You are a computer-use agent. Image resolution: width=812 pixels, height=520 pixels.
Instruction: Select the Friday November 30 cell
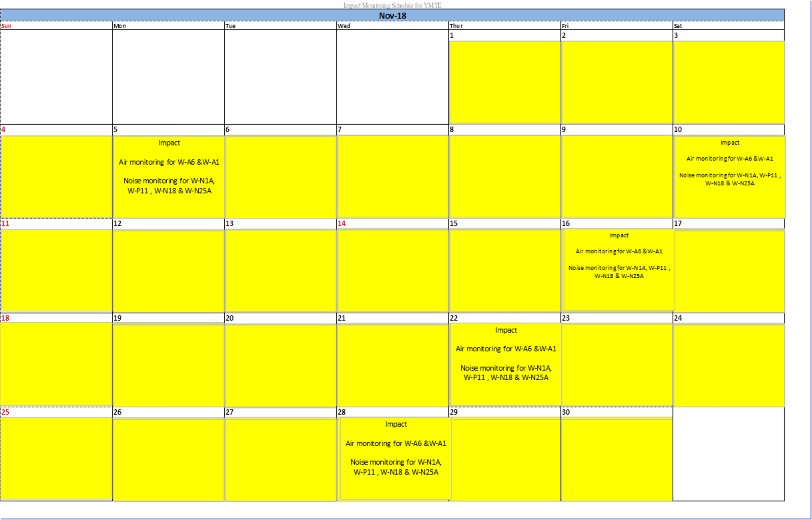pyautogui.click(x=617, y=458)
